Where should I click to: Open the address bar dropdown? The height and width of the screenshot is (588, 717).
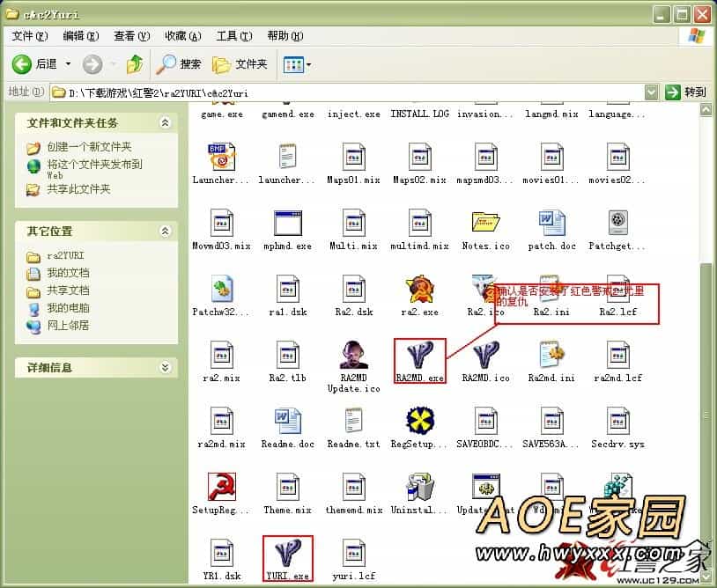click(x=651, y=92)
